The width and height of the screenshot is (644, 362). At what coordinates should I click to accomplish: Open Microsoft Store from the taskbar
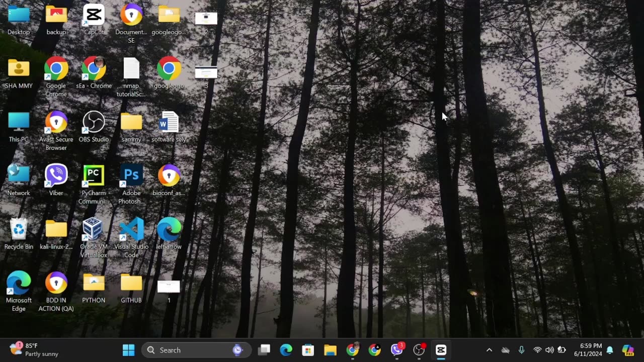(308, 350)
